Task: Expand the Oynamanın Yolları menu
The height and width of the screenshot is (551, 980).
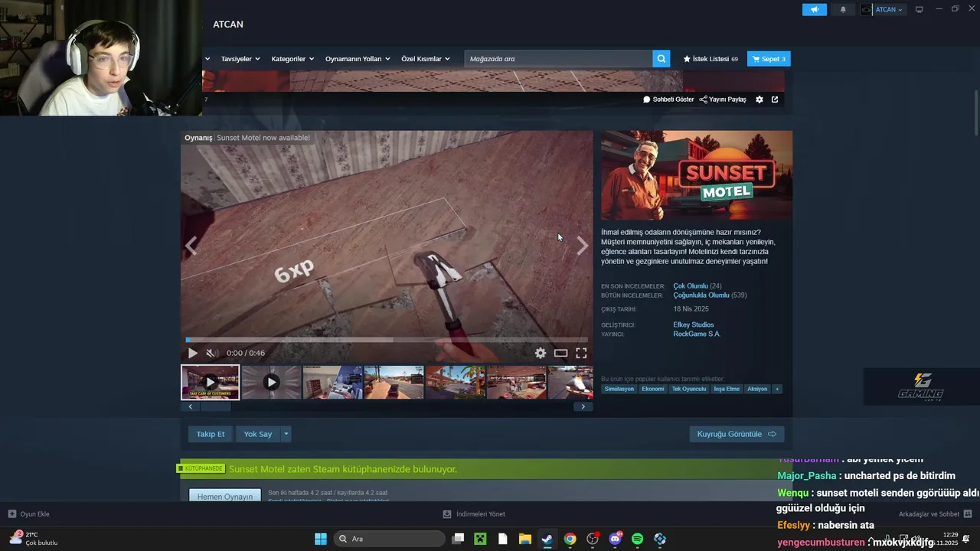Action: click(x=358, y=59)
